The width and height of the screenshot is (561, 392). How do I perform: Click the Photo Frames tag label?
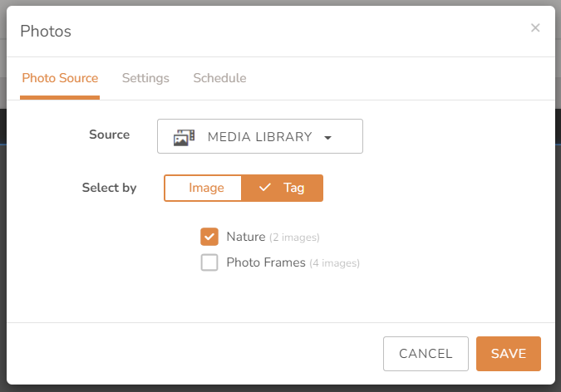coord(266,262)
